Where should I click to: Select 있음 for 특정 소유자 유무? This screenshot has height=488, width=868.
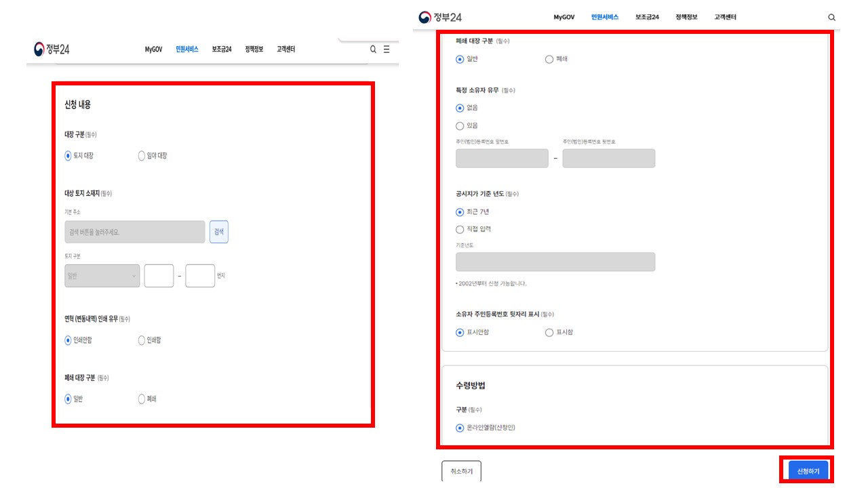pos(460,125)
